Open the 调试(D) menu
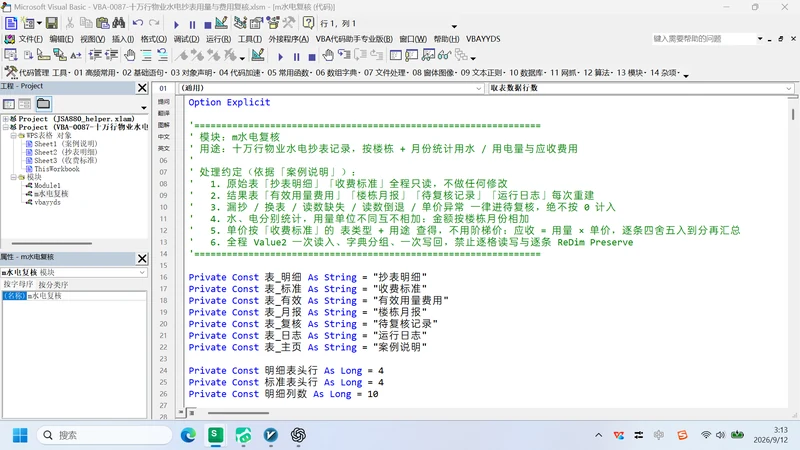The width and height of the screenshot is (800, 450). pyautogui.click(x=186, y=39)
